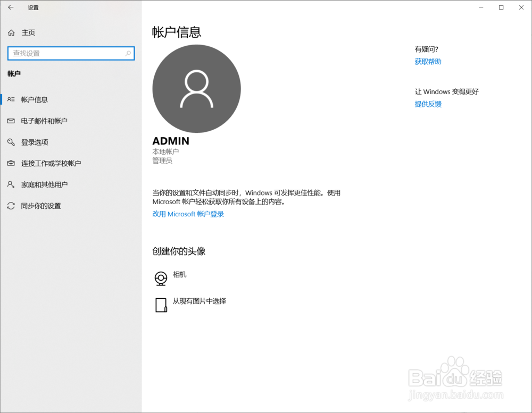Click 让 Windows 变得更好 text
This screenshot has height=413, width=532.
pos(446,91)
